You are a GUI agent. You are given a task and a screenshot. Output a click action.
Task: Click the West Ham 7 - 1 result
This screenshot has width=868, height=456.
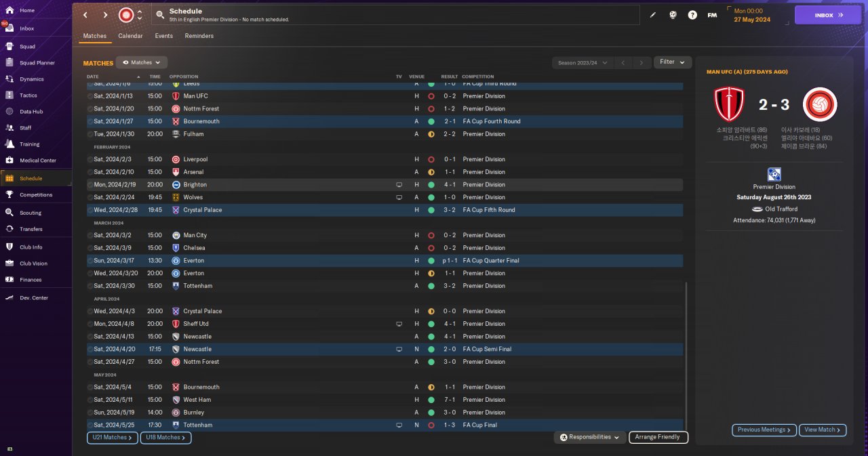click(449, 400)
